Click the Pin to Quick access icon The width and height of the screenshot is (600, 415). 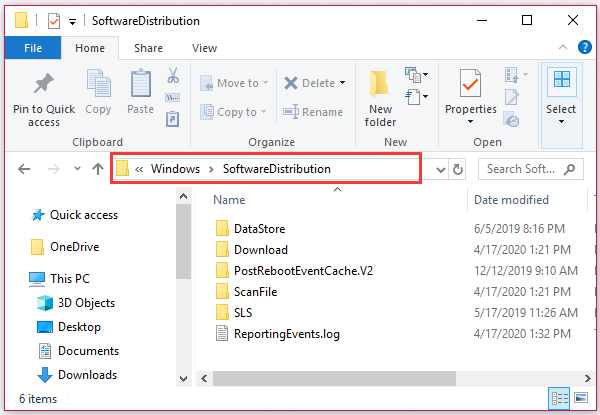click(x=44, y=83)
